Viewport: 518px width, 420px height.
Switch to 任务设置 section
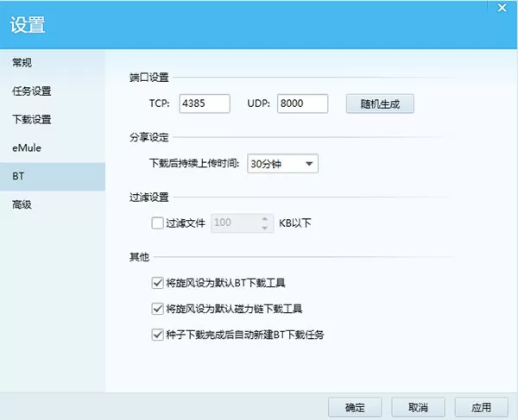pyautogui.click(x=53, y=91)
